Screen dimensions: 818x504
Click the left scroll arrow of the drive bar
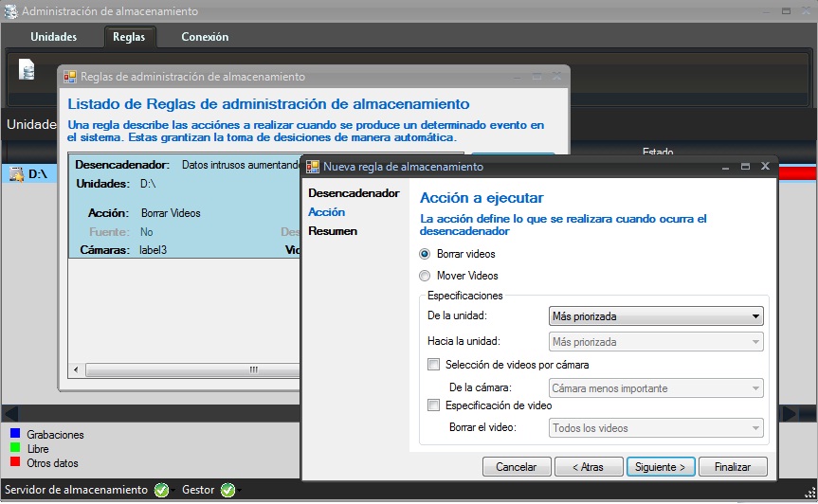click(x=10, y=413)
